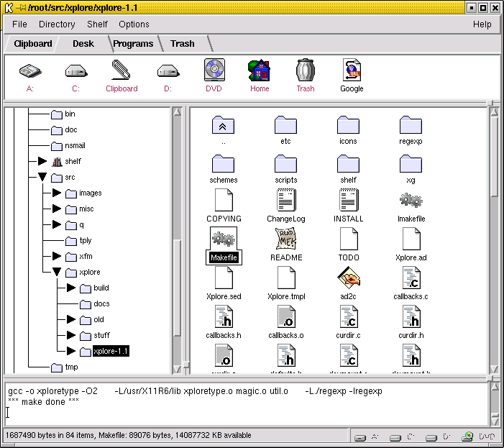Launch the Google URL icon

tap(352, 70)
